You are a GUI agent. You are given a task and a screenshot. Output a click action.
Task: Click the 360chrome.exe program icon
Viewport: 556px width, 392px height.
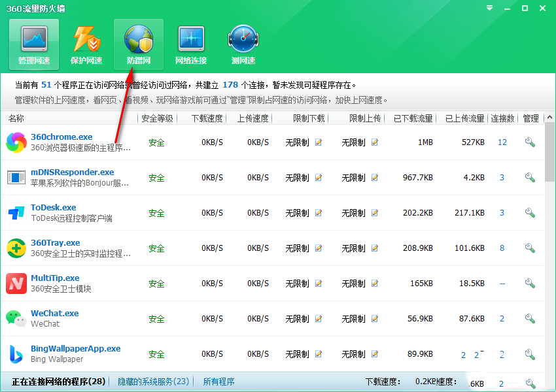16,142
